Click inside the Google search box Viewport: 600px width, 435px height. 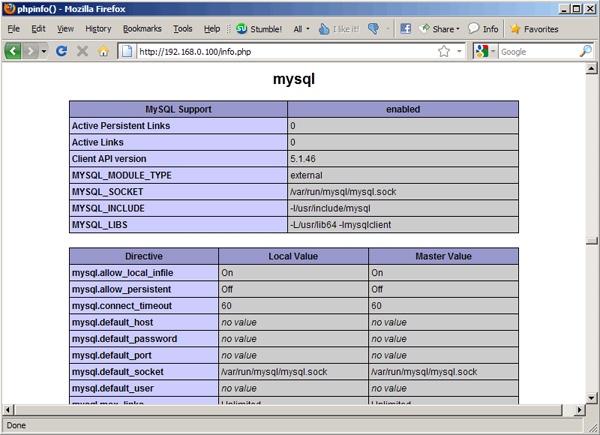point(535,51)
